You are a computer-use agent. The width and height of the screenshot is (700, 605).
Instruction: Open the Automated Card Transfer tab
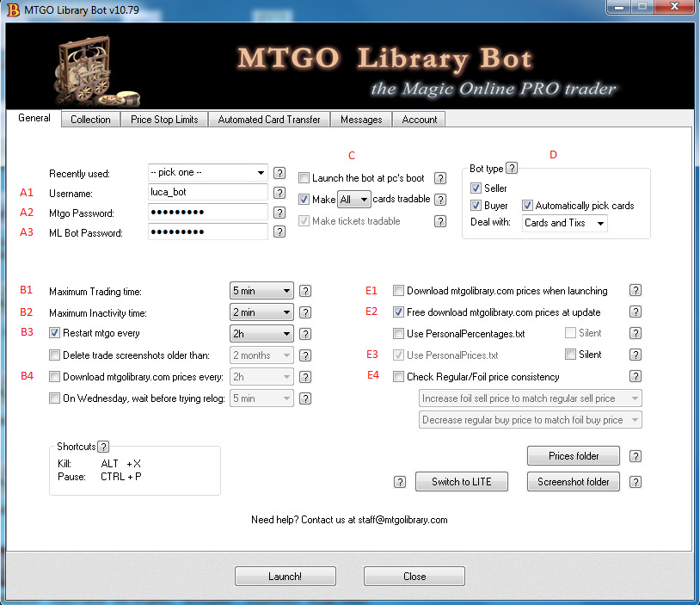tap(269, 120)
